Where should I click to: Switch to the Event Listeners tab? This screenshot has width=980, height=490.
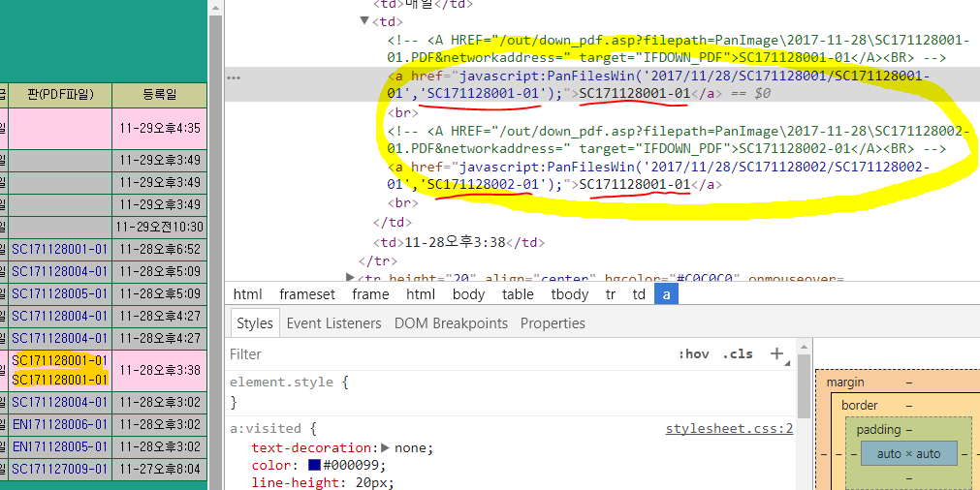point(333,323)
